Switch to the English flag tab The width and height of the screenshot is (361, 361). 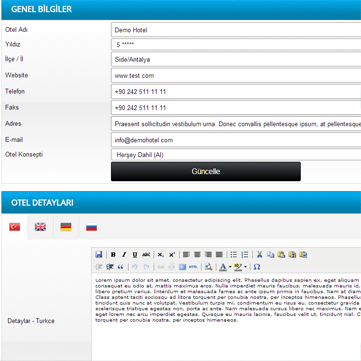point(40,227)
